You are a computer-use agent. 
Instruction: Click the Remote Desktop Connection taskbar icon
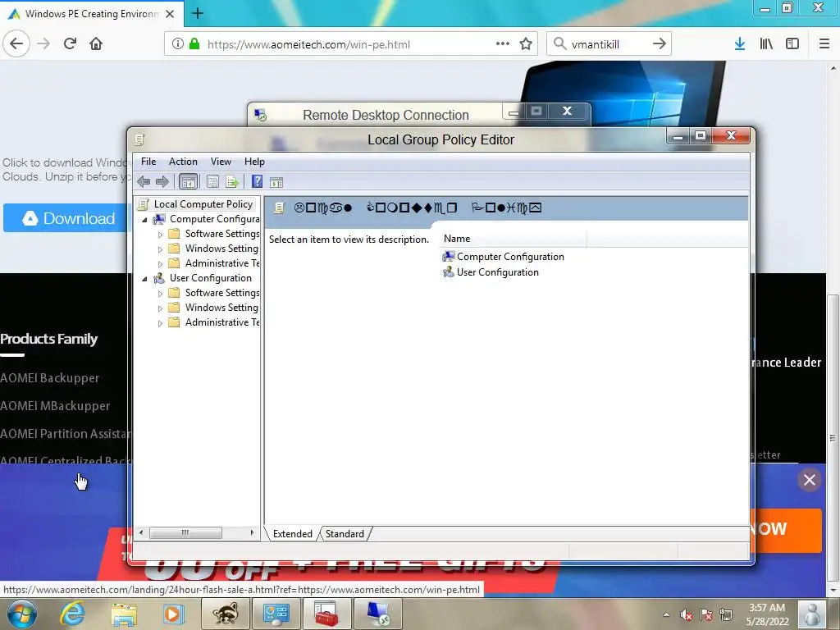377,614
